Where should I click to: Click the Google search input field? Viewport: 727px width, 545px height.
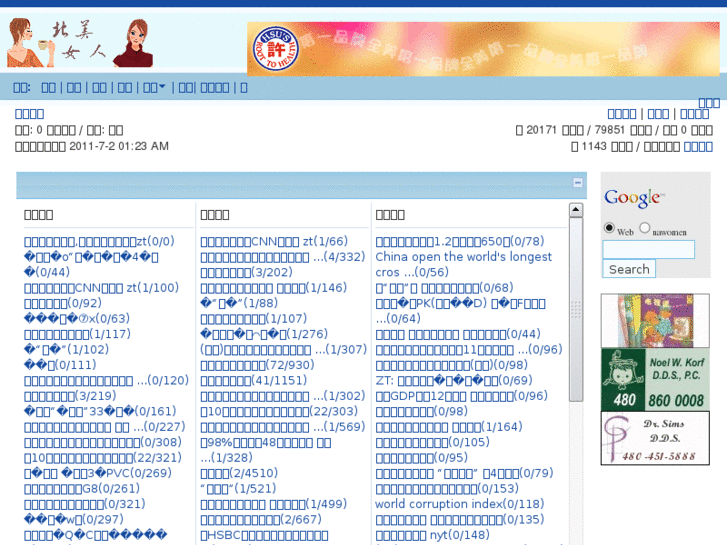tap(648, 250)
